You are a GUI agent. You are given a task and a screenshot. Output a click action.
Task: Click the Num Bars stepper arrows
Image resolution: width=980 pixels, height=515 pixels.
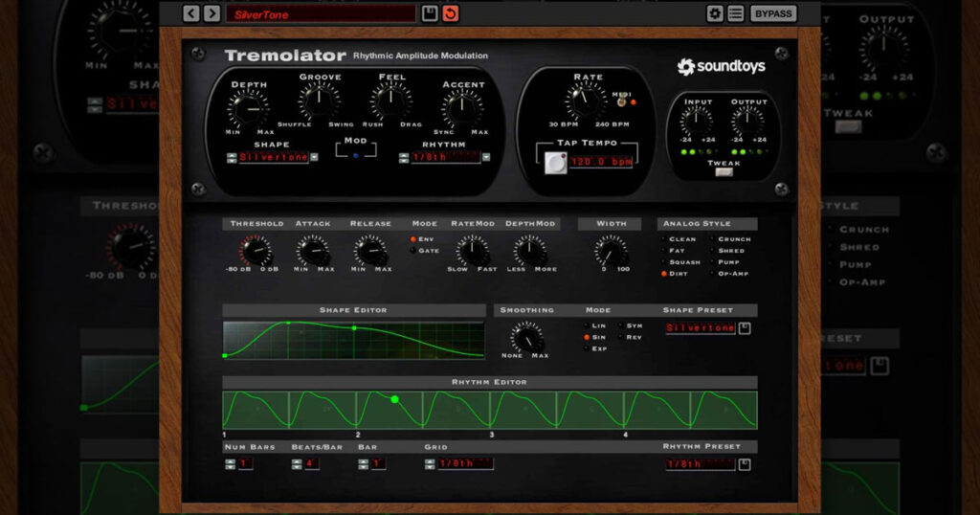(x=230, y=464)
